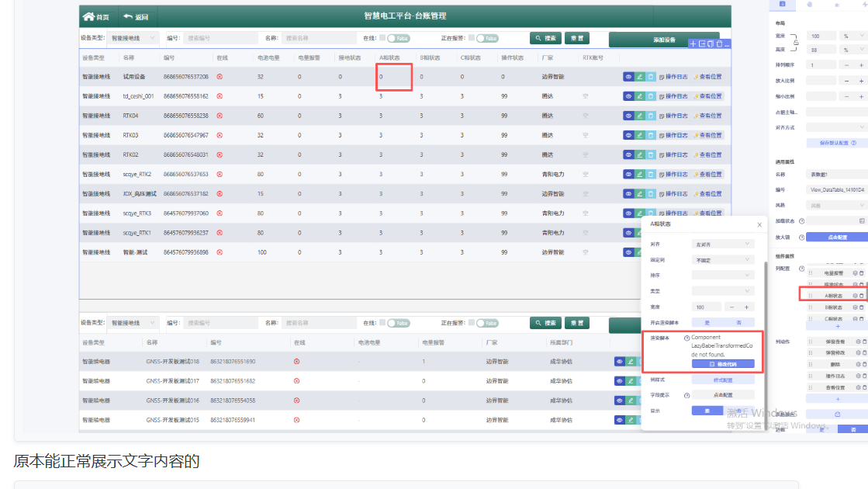Click the 修改代码 button
Image resolution: width=868 pixels, height=489 pixels.
(x=722, y=363)
